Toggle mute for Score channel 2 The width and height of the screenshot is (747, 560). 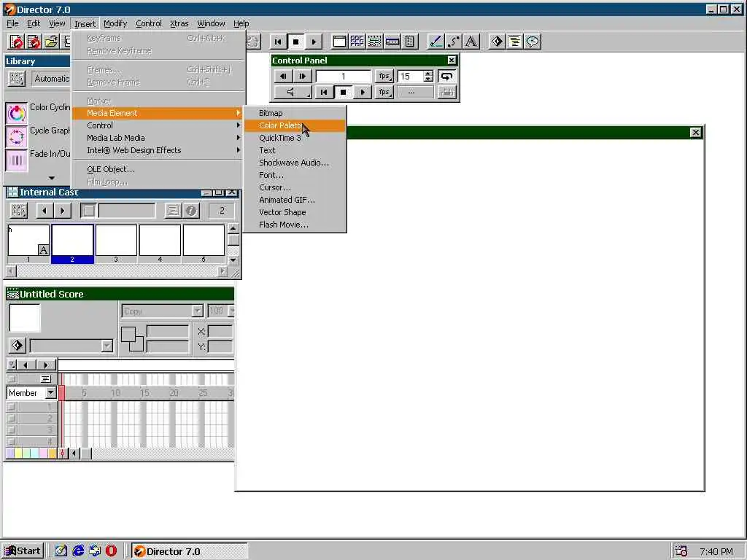[x=12, y=418]
